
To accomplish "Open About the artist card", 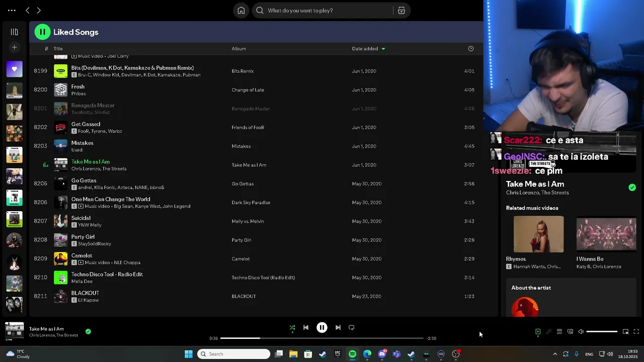I will click(x=571, y=298).
